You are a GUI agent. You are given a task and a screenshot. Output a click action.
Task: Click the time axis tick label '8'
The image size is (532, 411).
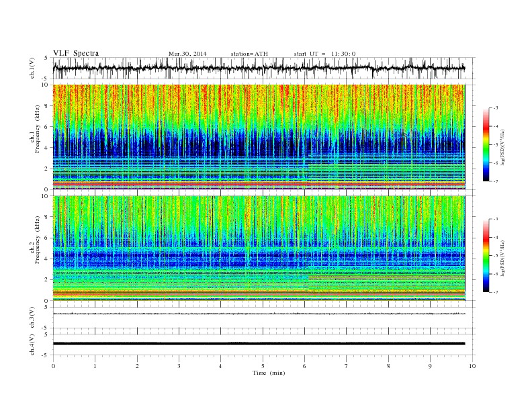pos(388,366)
